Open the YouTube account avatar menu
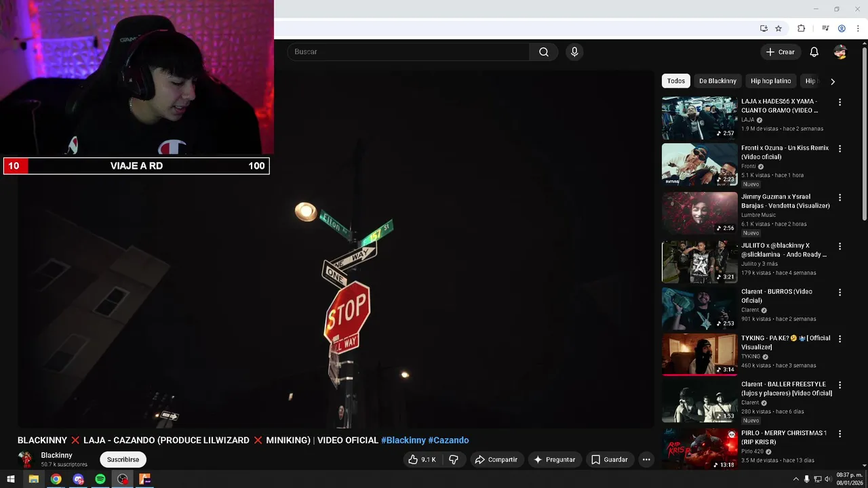The width and height of the screenshot is (868, 488). (840, 52)
